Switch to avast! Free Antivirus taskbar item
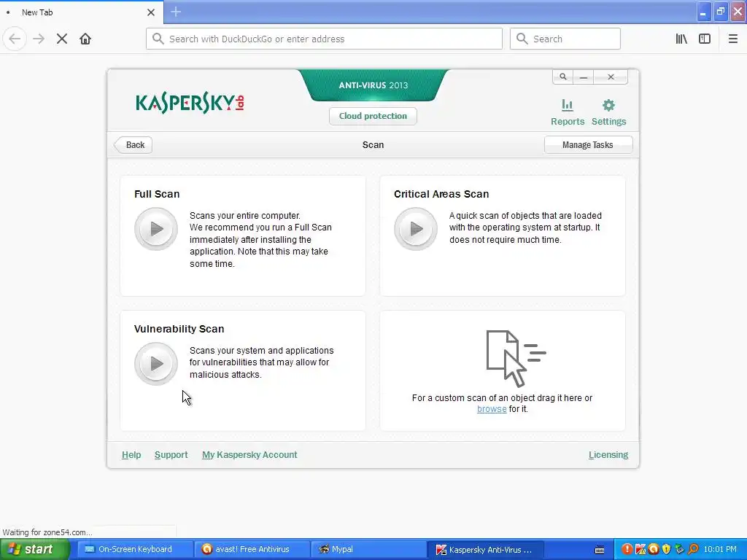747x560 pixels. point(252,550)
